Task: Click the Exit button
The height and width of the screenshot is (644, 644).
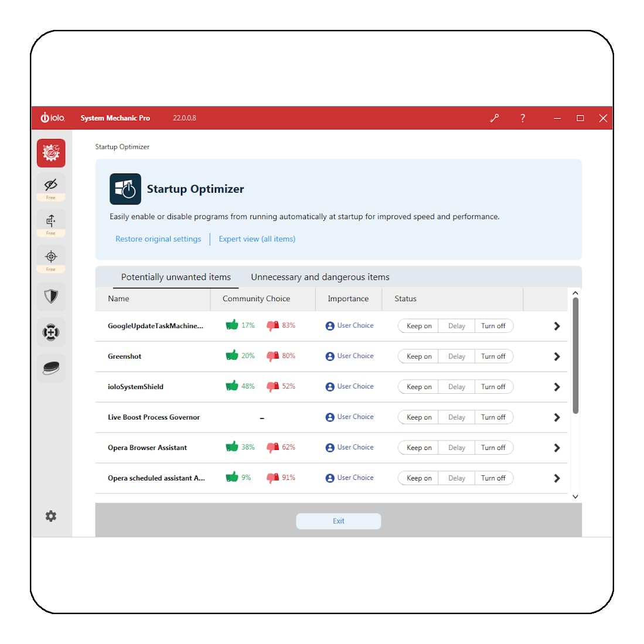Action: point(339,521)
